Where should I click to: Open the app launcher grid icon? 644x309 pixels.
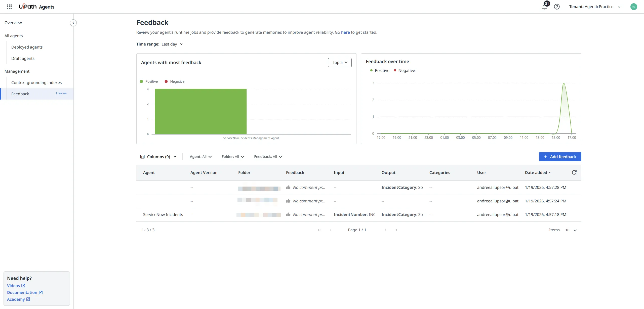pos(9,7)
